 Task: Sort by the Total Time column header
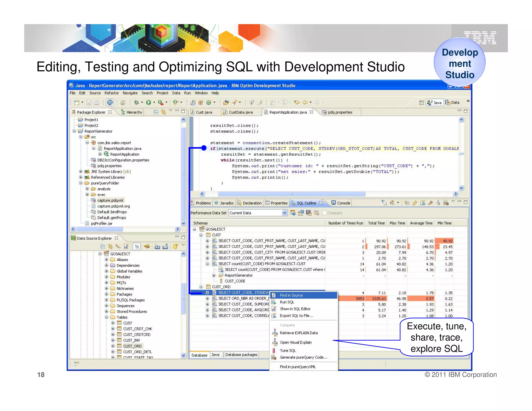(x=376, y=223)
